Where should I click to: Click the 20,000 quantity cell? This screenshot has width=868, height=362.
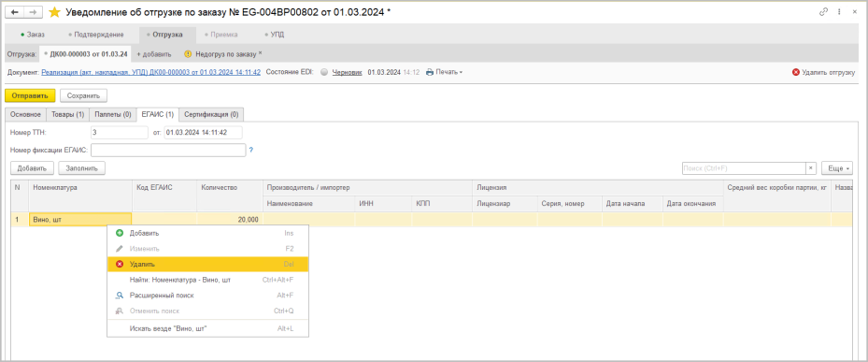(x=230, y=220)
